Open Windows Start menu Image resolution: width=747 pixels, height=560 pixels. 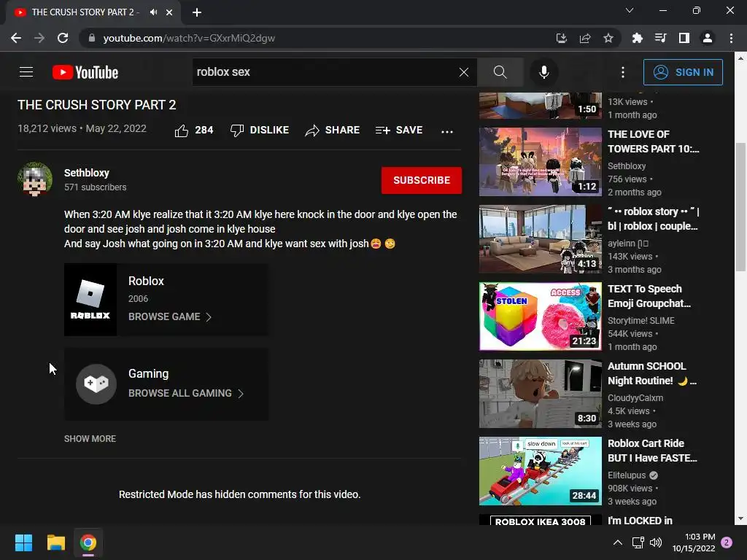(23, 542)
